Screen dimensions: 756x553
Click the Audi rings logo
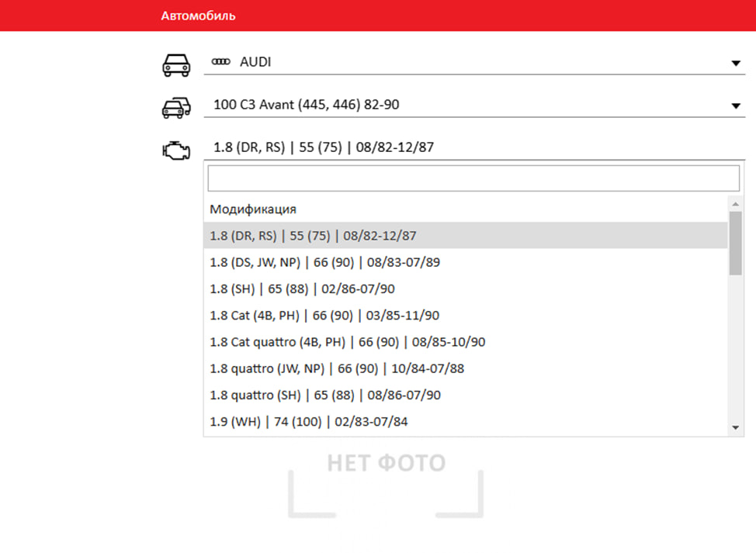220,61
